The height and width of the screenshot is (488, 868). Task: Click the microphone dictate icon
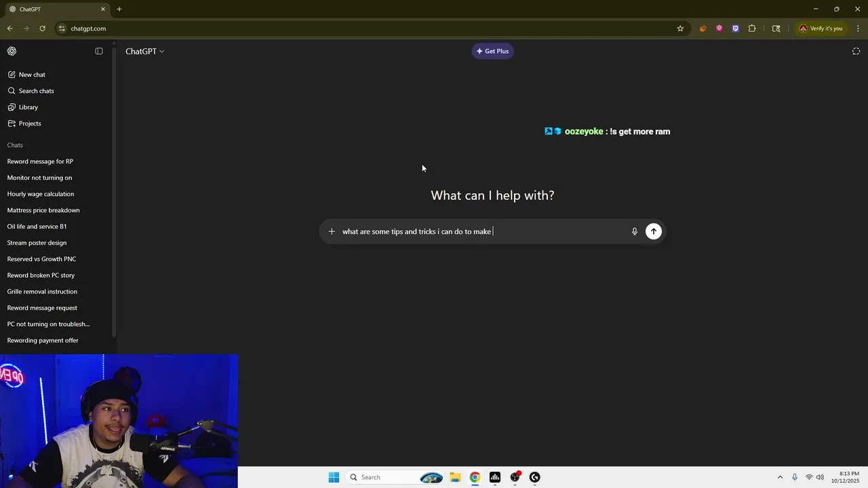click(635, 232)
